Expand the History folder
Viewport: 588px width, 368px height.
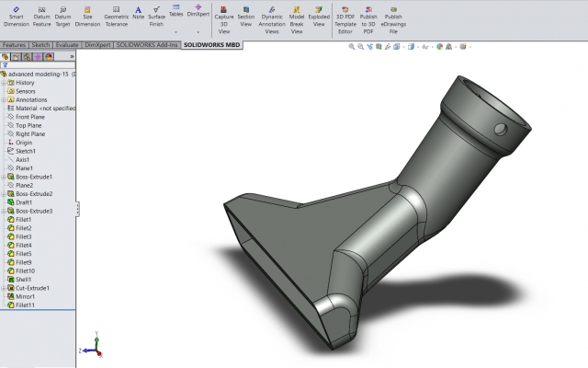pos(4,83)
